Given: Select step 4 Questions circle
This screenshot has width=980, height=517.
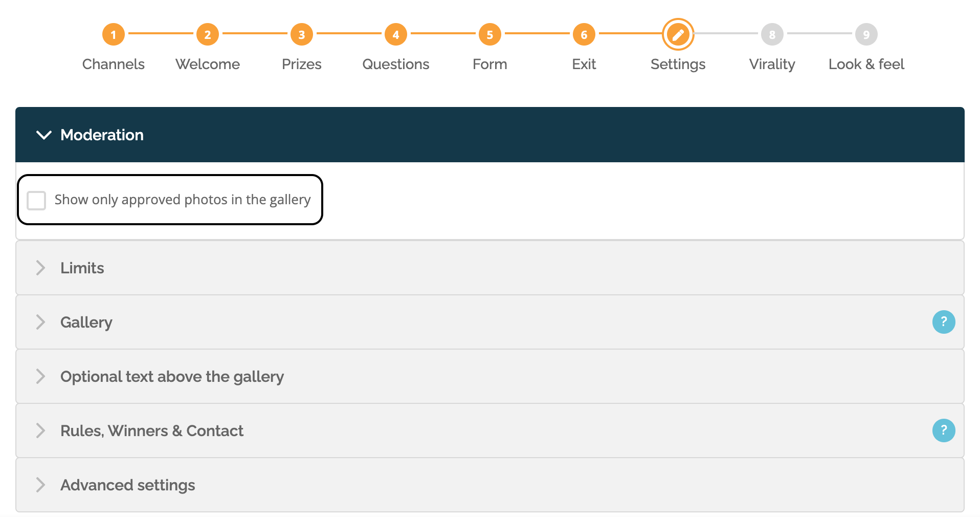Looking at the screenshot, I should pyautogui.click(x=396, y=34).
